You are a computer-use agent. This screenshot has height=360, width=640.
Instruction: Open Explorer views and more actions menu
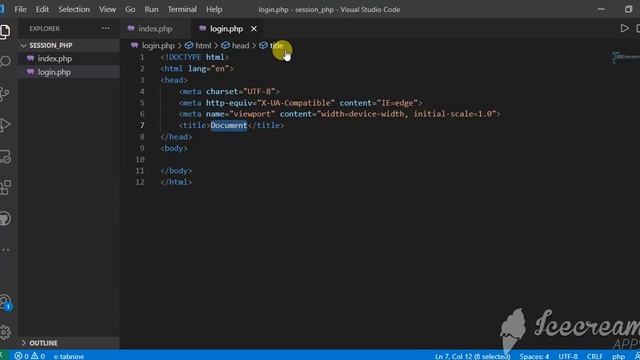tap(106, 28)
